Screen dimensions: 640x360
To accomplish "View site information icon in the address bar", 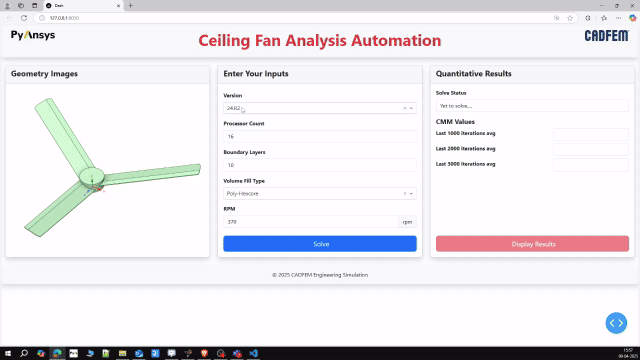I will click(42, 18).
